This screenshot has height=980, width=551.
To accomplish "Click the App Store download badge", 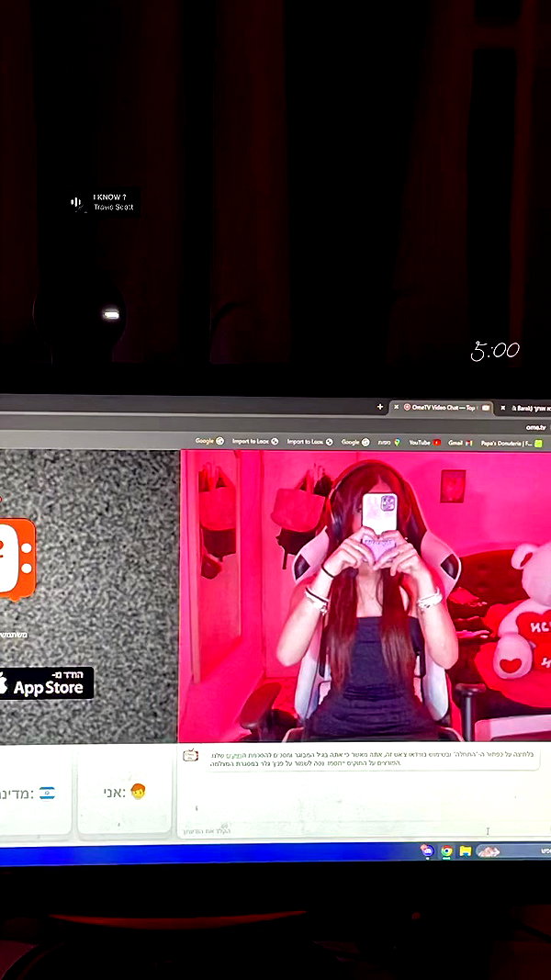I will 46,682.
